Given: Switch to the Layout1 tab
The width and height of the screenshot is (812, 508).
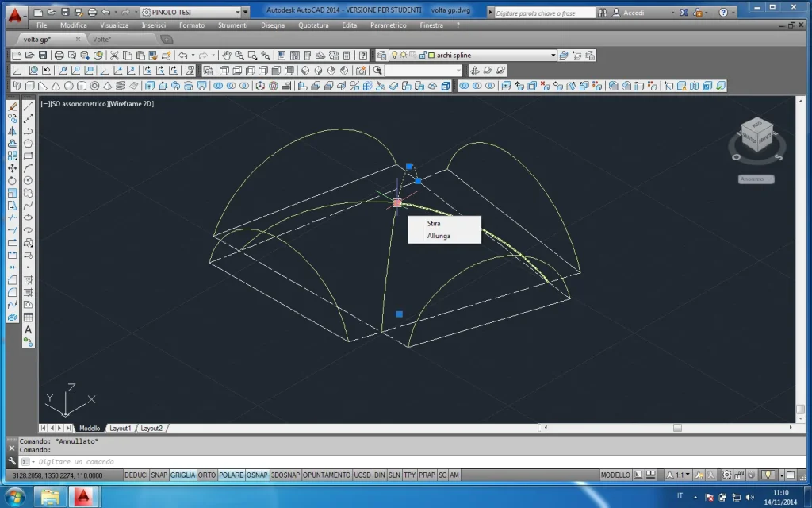Looking at the screenshot, I should click(120, 428).
